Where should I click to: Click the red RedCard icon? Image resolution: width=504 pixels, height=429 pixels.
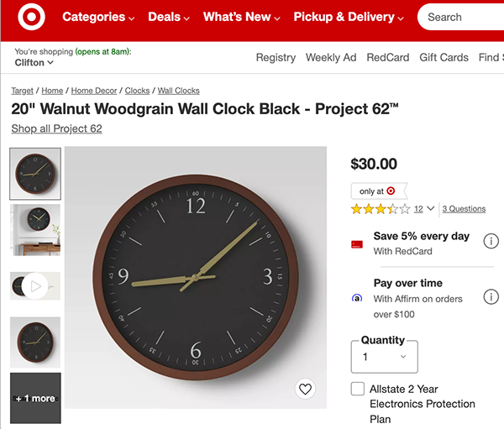357,243
